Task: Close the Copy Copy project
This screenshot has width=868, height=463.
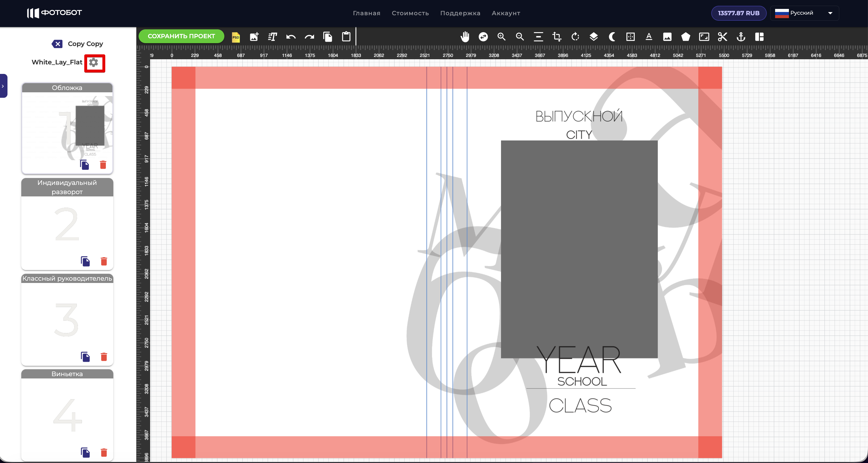Action: coord(57,44)
